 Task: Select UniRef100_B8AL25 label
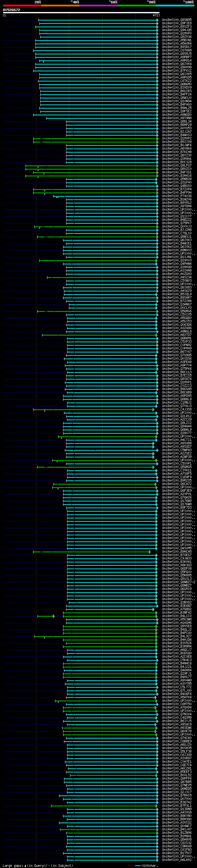point(177,108)
